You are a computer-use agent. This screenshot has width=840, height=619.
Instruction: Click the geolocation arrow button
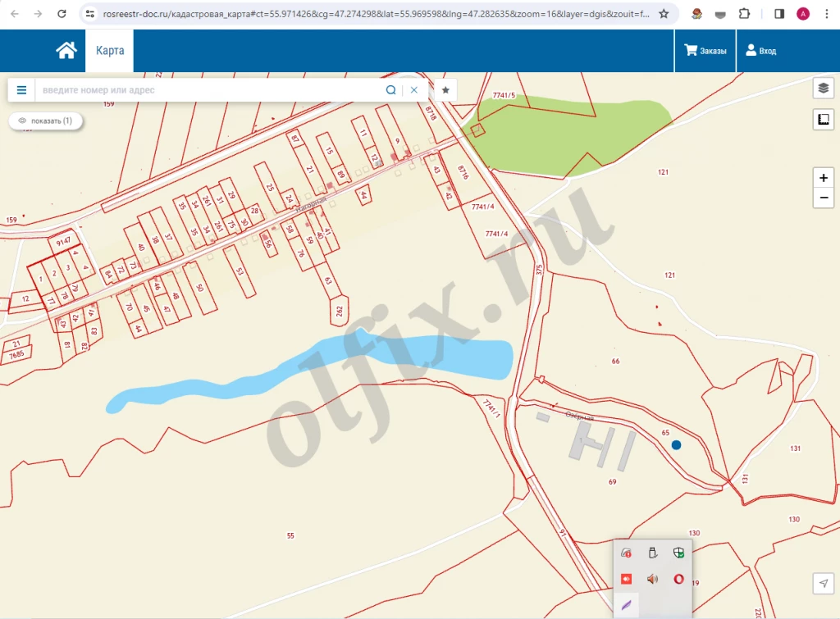824,583
